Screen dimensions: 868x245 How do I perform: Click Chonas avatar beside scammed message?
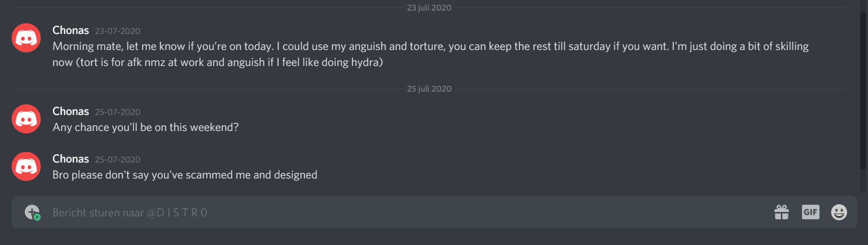26,166
